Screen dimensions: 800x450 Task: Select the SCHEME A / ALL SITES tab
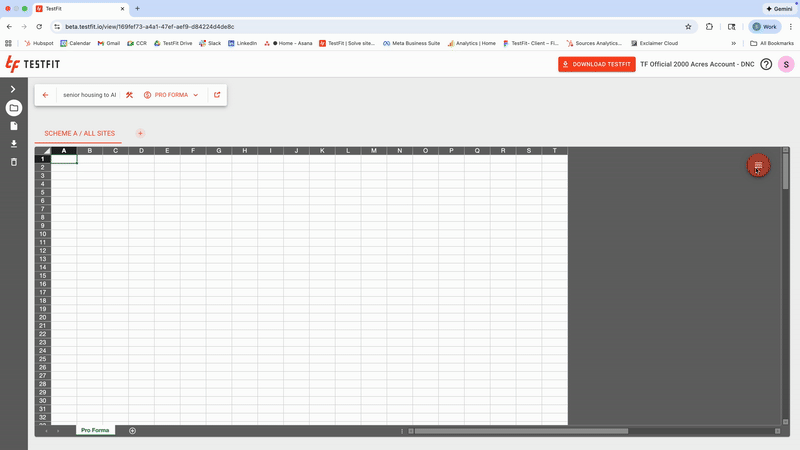[x=80, y=133]
